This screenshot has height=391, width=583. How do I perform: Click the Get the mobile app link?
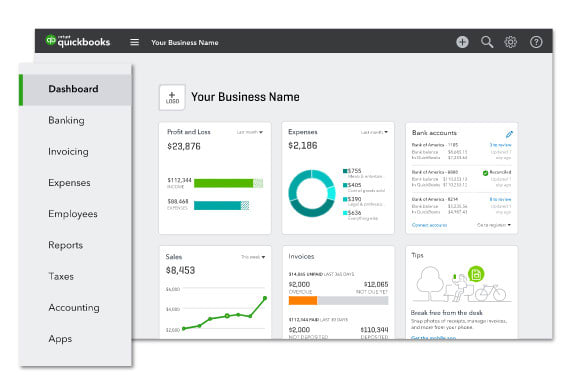[x=434, y=338]
